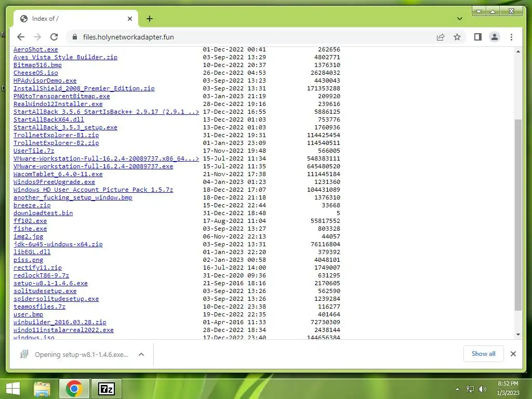Open the Windows Start button
The height and width of the screenshot is (399, 532).
[13, 389]
